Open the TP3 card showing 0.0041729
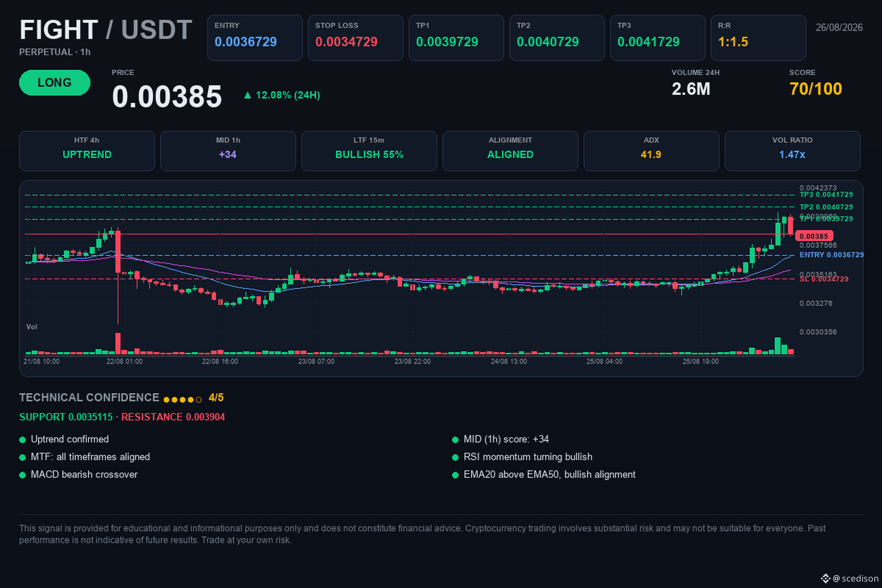This screenshot has height=588, width=882. (658, 38)
